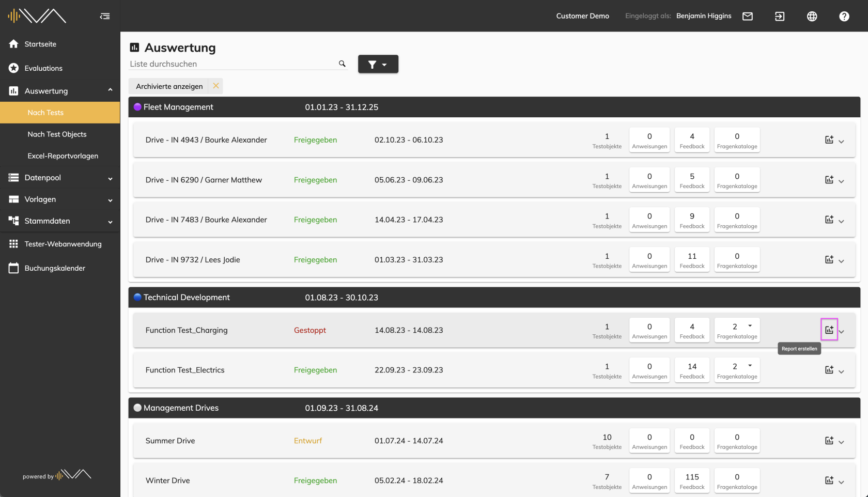This screenshot has width=868, height=497.
Task: Collapse the sidebar with the menu icon
Action: click(x=105, y=17)
